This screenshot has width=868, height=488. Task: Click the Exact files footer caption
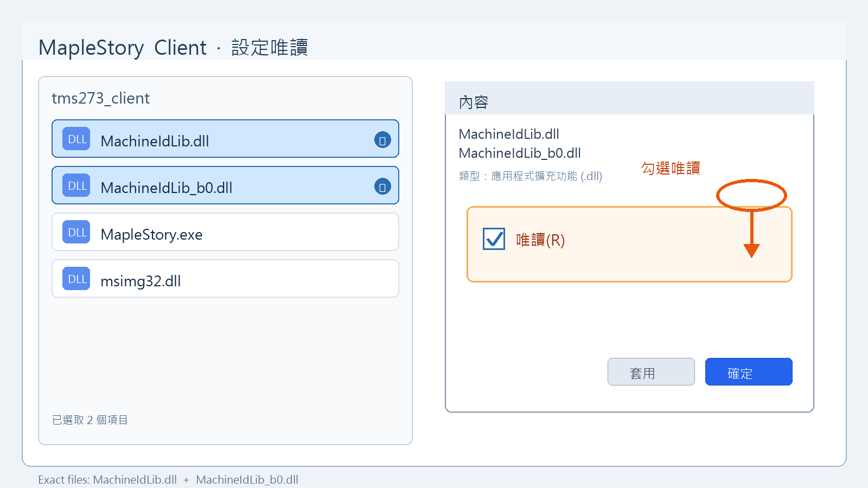pos(168,480)
